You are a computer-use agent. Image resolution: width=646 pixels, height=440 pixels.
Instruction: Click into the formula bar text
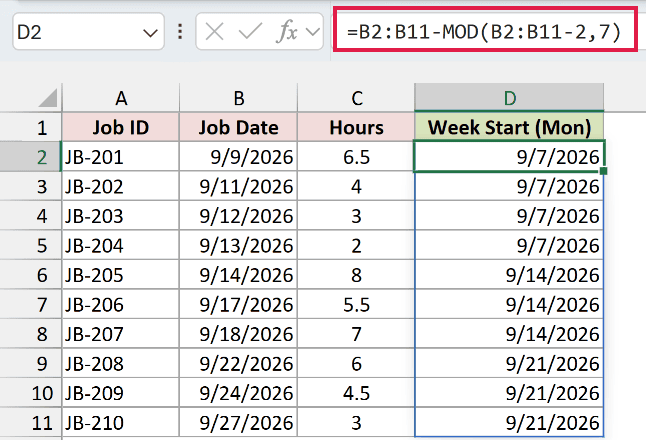coord(484,31)
